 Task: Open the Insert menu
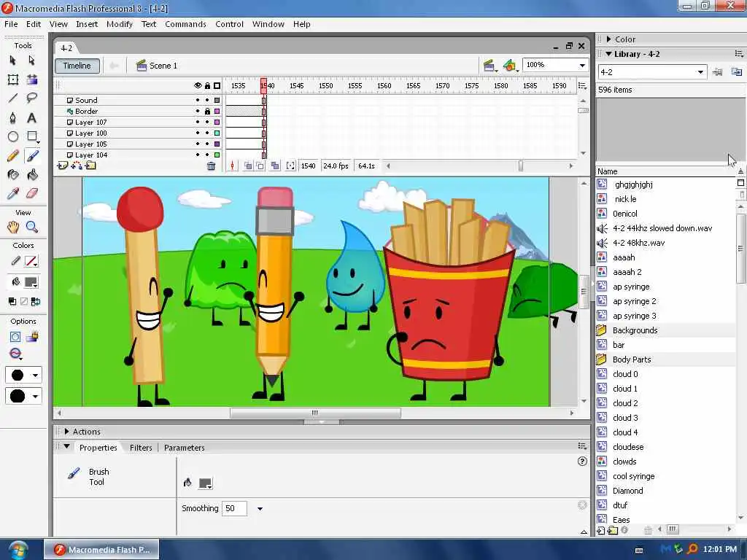pyautogui.click(x=87, y=24)
